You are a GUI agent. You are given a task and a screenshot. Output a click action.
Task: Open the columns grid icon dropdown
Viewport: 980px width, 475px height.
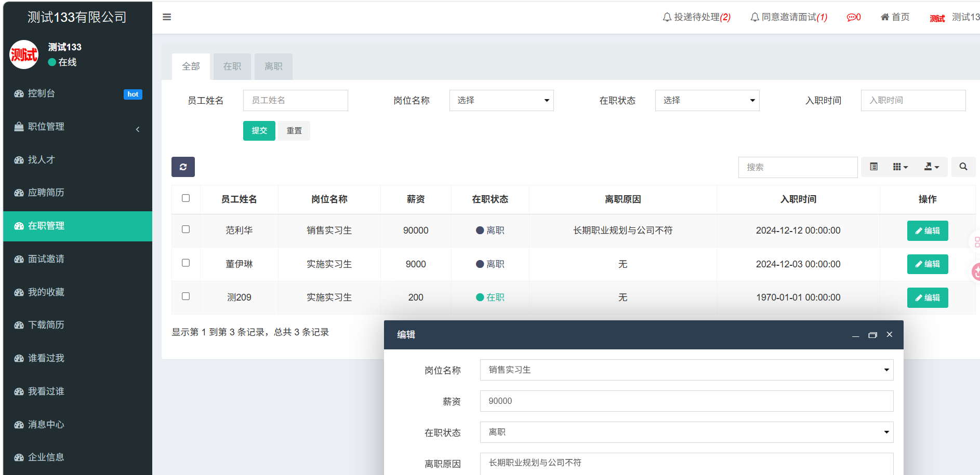point(900,167)
